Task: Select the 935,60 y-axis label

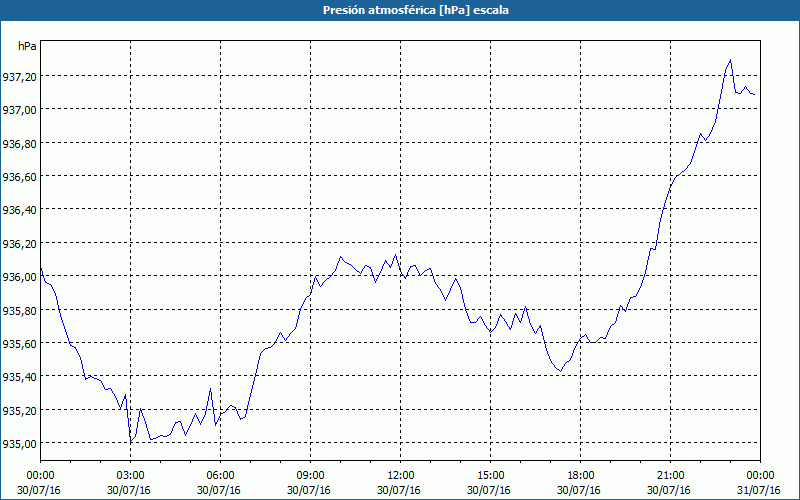Action: click(x=19, y=343)
